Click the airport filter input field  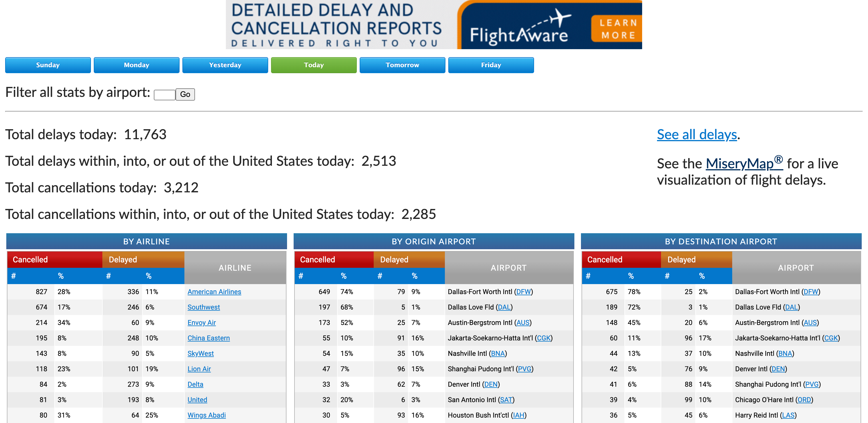pos(164,95)
